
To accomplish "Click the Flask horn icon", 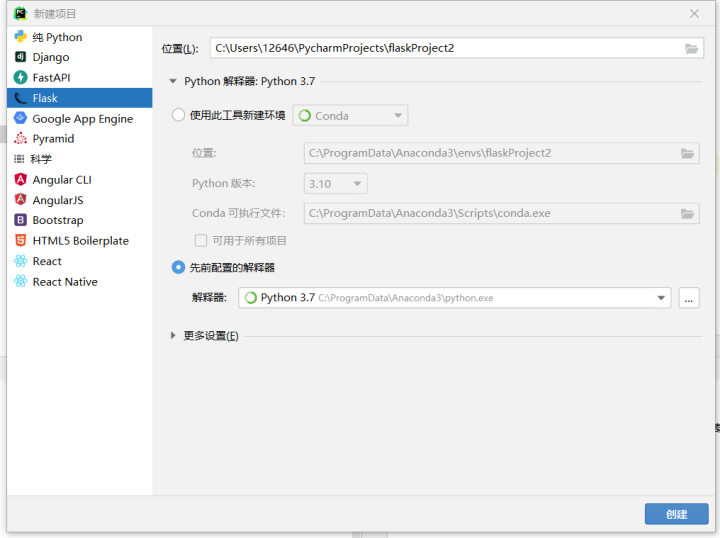I will point(20,98).
